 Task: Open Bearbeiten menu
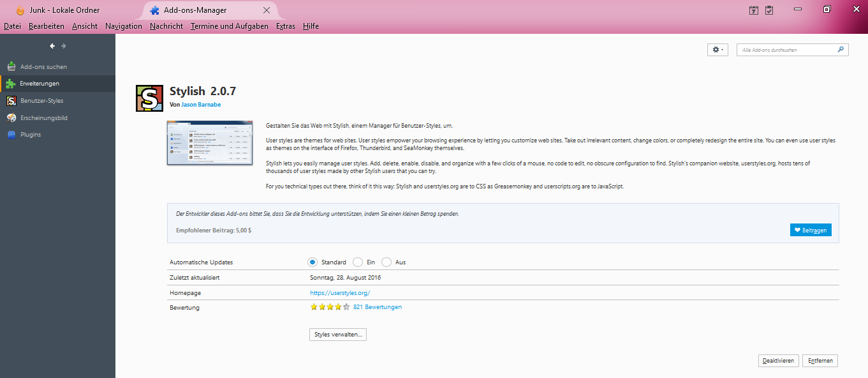pyautogui.click(x=47, y=26)
